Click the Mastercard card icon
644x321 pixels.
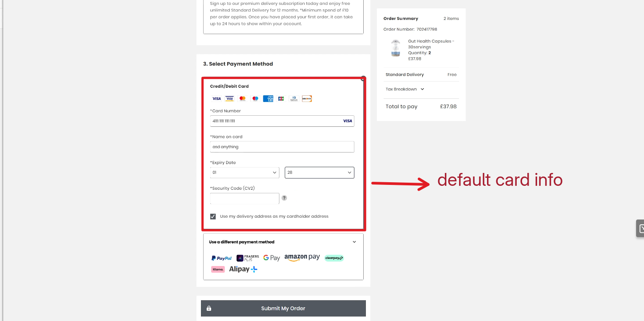(242, 98)
